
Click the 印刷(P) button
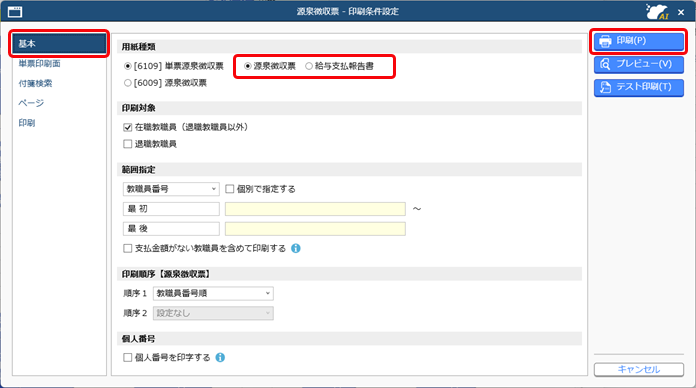639,41
